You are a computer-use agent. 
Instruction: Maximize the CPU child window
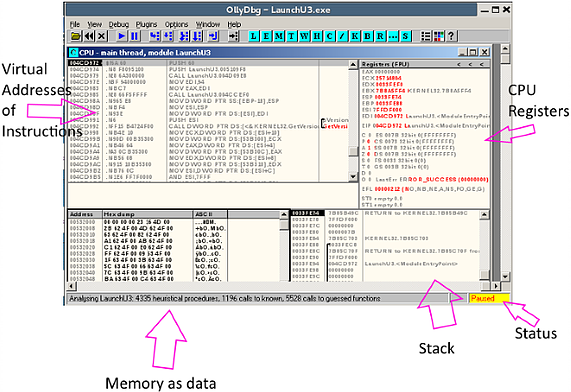(473, 52)
